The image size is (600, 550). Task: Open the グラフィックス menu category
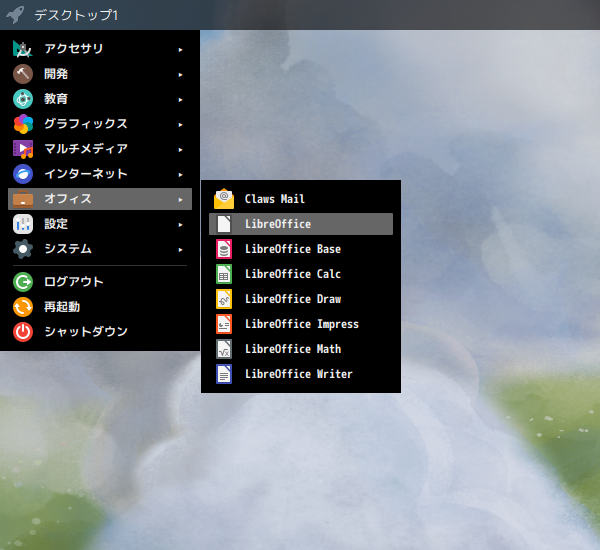pos(100,124)
